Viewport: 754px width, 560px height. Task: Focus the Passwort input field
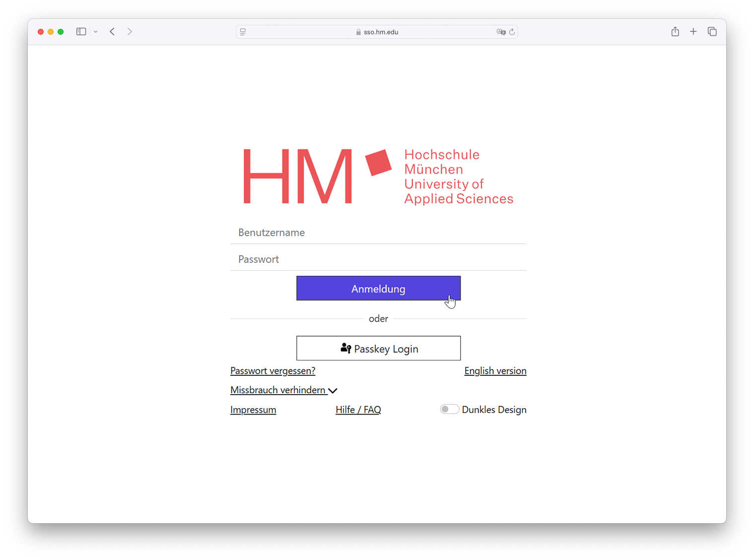378,260
